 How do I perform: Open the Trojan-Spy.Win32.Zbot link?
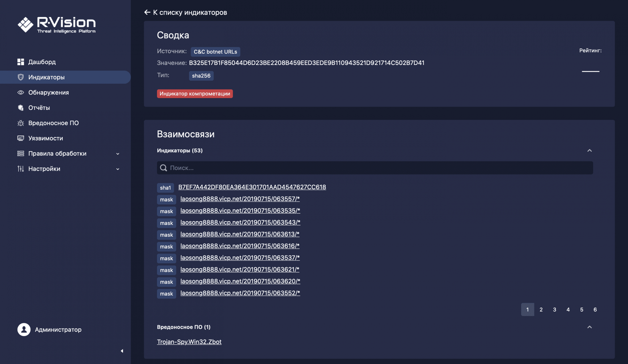point(189,342)
